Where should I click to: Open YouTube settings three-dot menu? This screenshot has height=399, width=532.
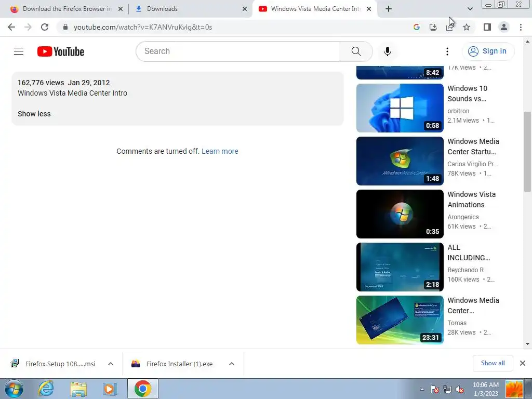point(447,51)
